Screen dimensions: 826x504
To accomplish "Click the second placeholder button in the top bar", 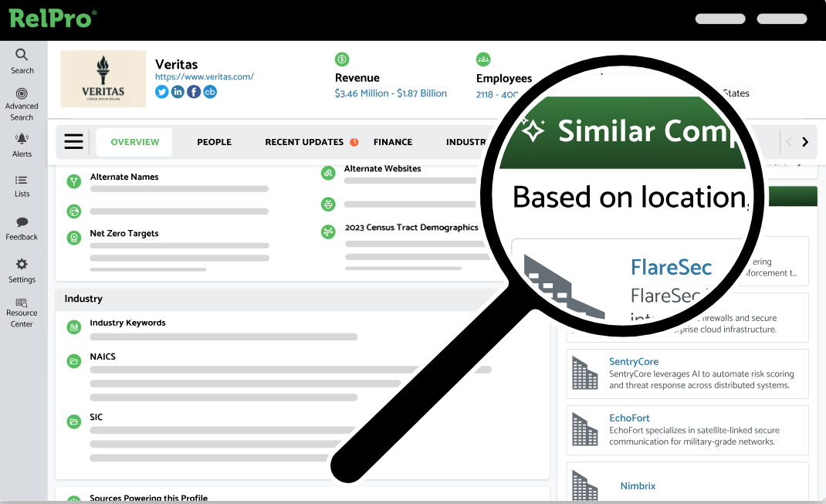I will click(782, 19).
